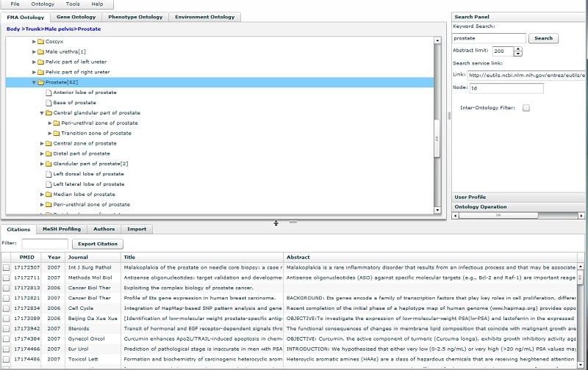Image resolution: width=588 pixels, height=370 pixels.
Task: Check the row for PMID 17172821
Action: [6, 298]
